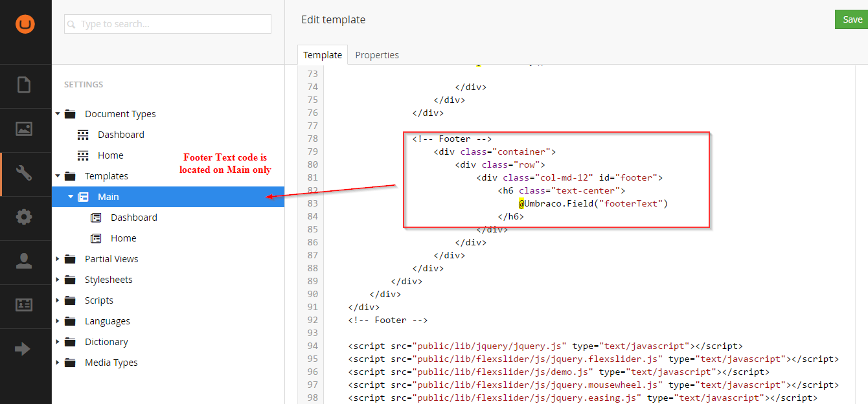Image resolution: width=868 pixels, height=404 pixels.
Task: Click the SETTINGS heading text
Action: pyautogui.click(x=84, y=84)
